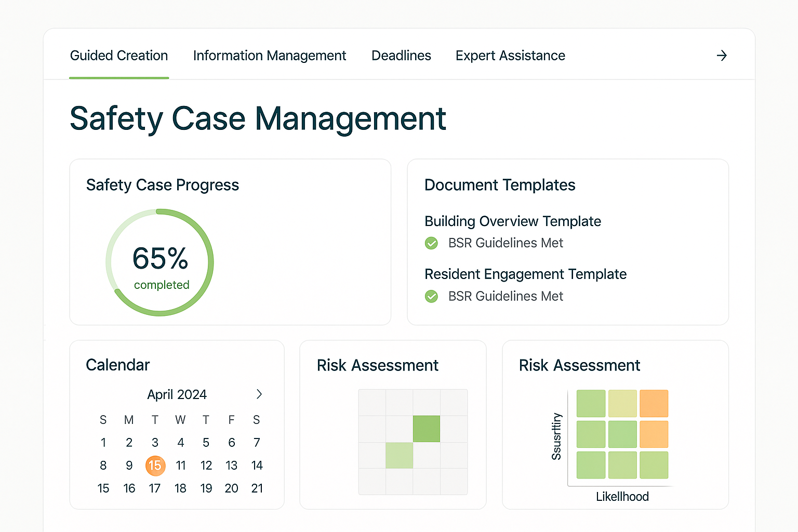798x532 pixels.
Task: Select April 21 on the calendar
Action: point(257,488)
